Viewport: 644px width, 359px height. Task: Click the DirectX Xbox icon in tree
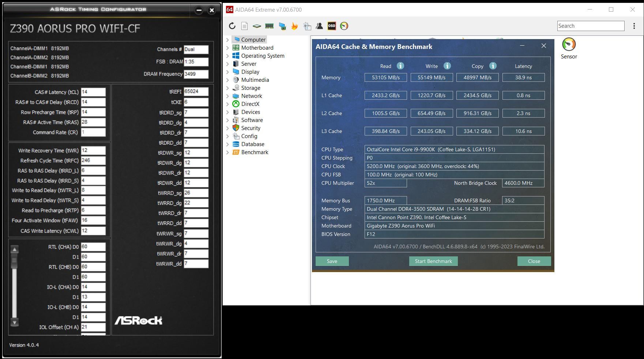tap(236, 104)
